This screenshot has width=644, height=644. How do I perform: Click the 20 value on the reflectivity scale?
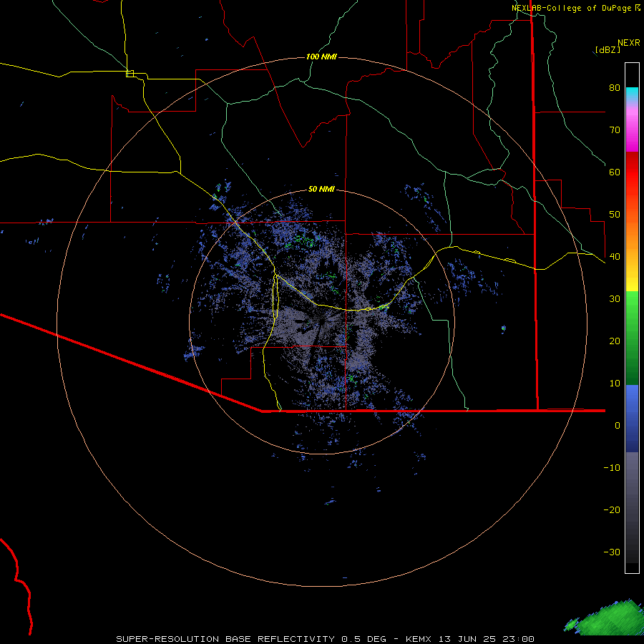click(x=615, y=341)
